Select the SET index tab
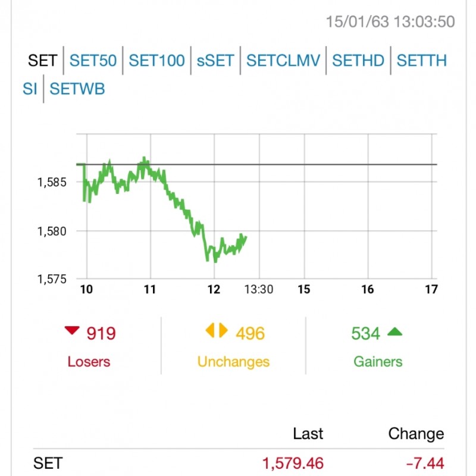Screen dimensions: 476x476 tap(42, 61)
